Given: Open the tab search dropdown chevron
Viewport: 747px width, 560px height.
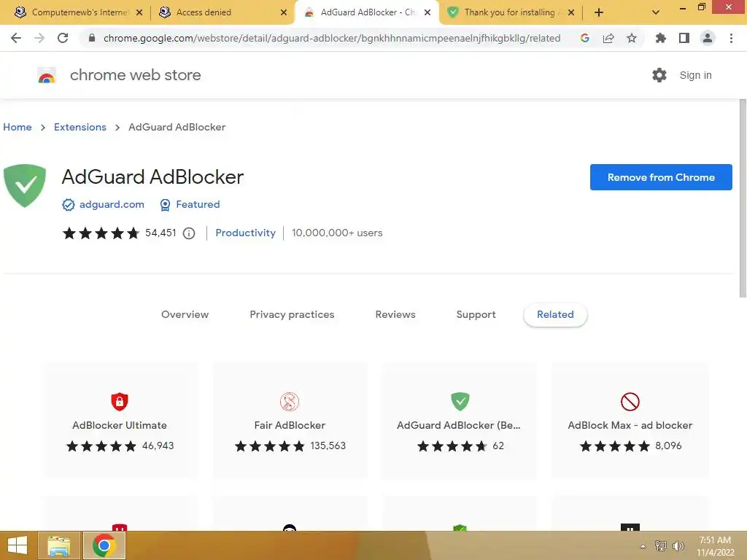Looking at the screenshot, I should 656,12.
